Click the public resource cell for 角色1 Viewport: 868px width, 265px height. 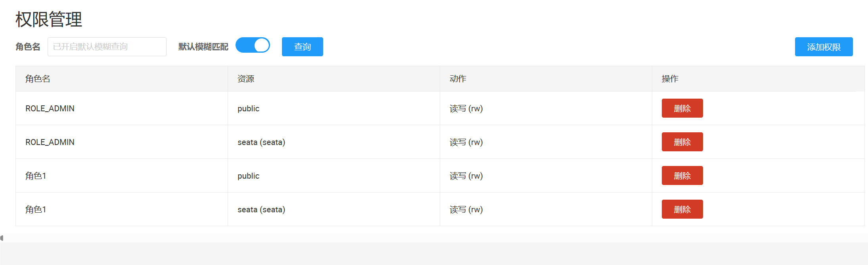coord(248,176)
